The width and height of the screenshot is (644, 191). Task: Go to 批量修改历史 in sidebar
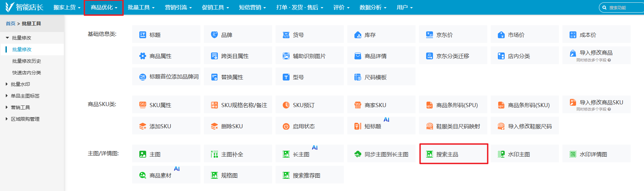[x=27, y=61]
